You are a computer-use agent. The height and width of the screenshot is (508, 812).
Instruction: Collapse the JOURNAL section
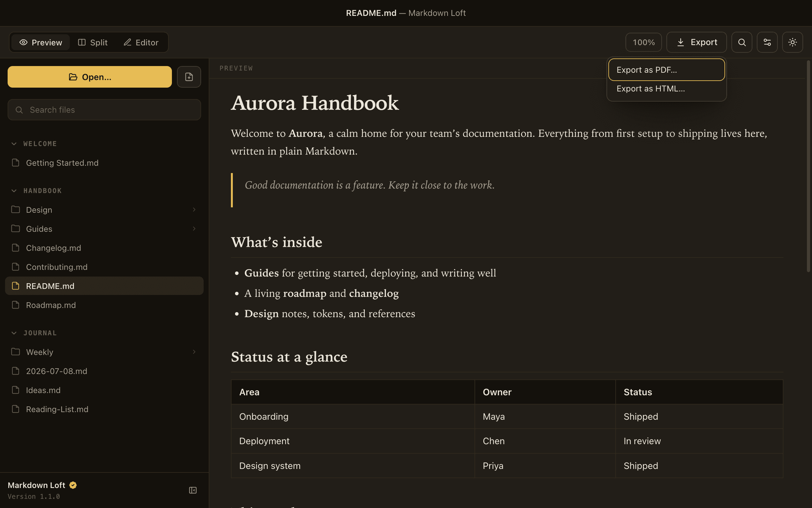[14, 333]
